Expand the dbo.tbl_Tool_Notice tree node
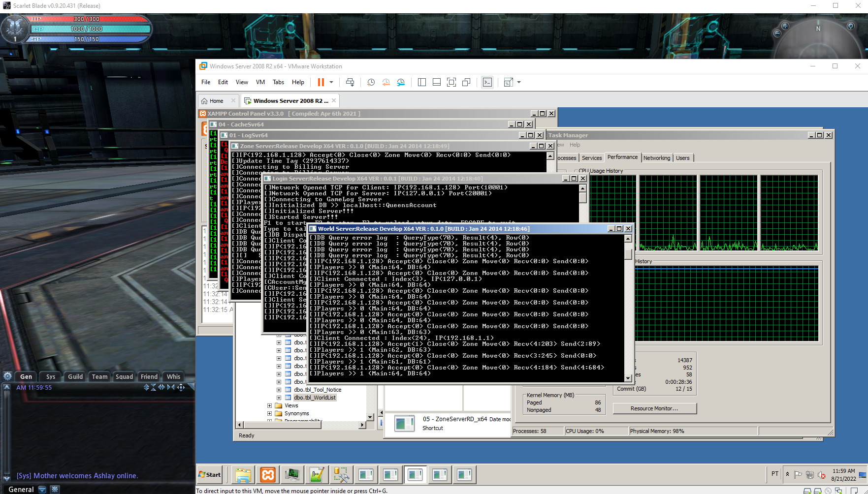This screenshot has height=494, width=868. tap(279, 390)
